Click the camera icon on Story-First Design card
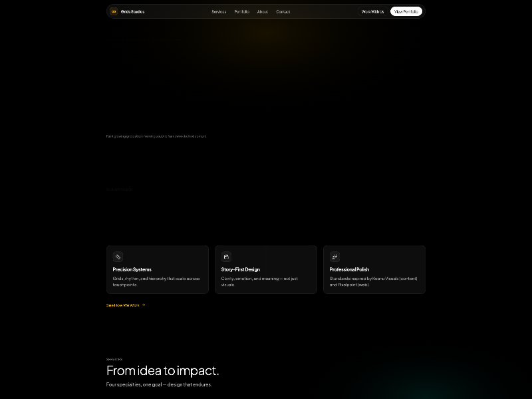 pos(226,257)
